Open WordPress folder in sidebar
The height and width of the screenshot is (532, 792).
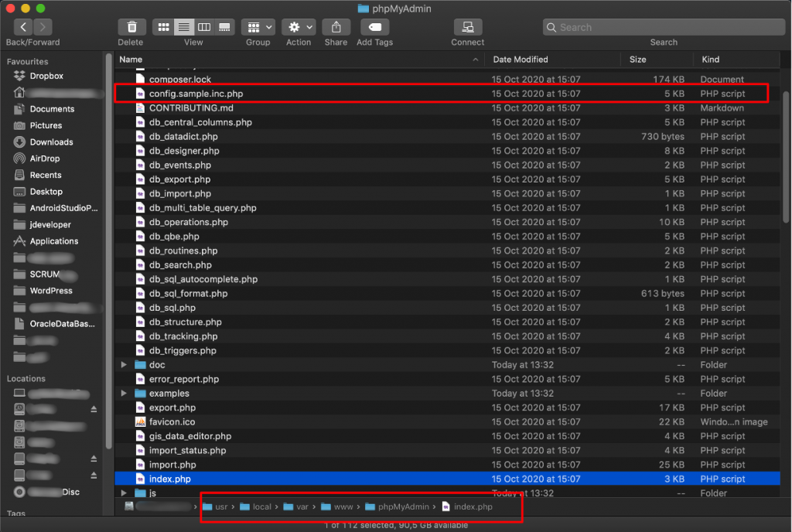[x=51, y=291]
